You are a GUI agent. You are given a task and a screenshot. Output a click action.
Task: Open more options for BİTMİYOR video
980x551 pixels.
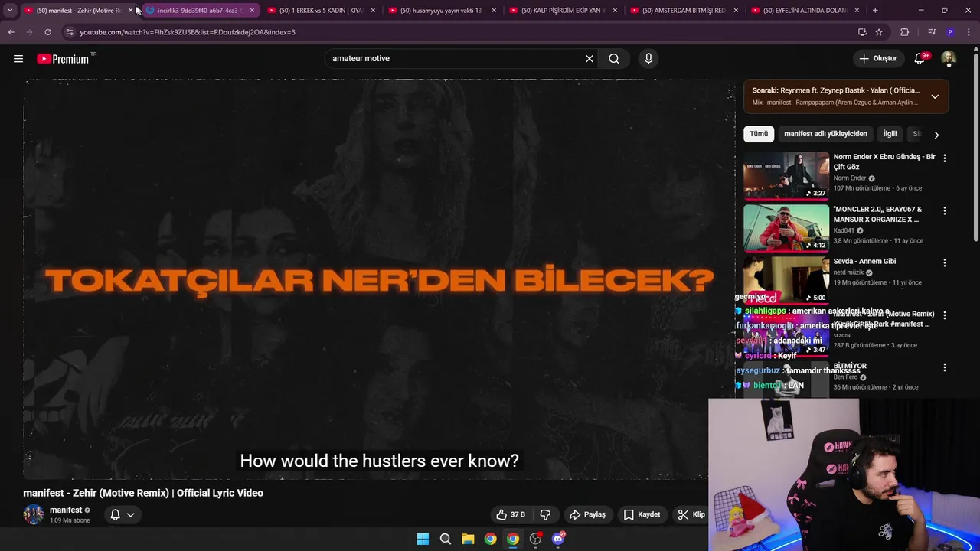(944, 367)
